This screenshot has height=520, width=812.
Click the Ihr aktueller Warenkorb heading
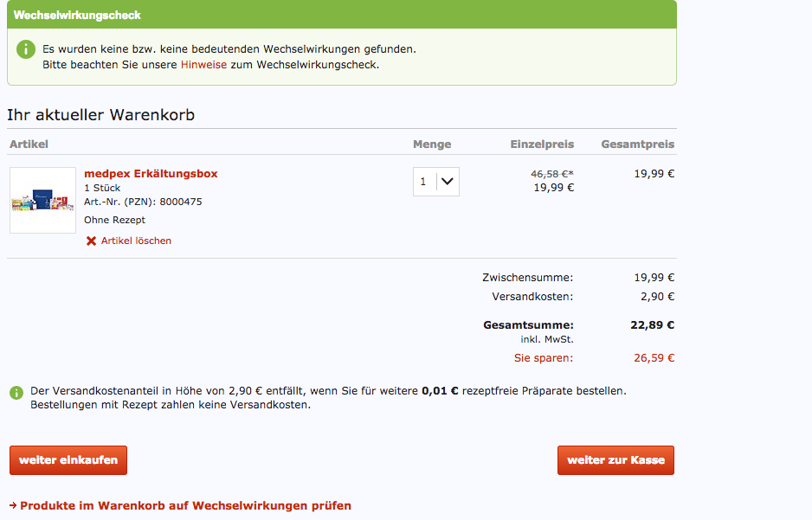tap(100, 115)
